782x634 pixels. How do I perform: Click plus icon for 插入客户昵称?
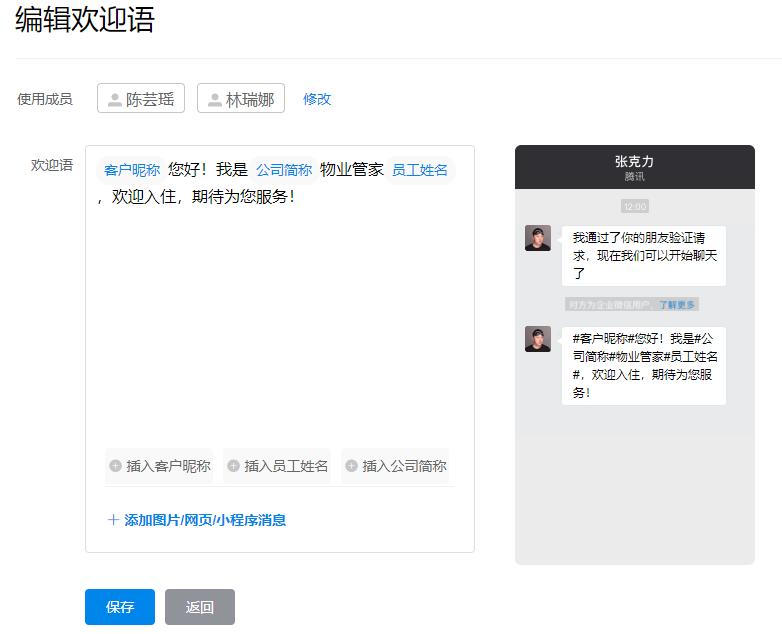[116, 466]
